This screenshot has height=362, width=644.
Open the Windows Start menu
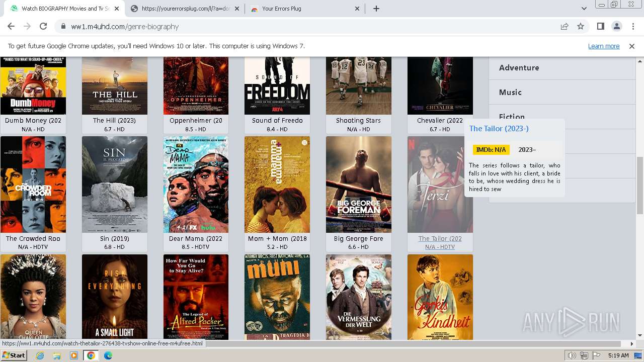(x=14, y=355)
